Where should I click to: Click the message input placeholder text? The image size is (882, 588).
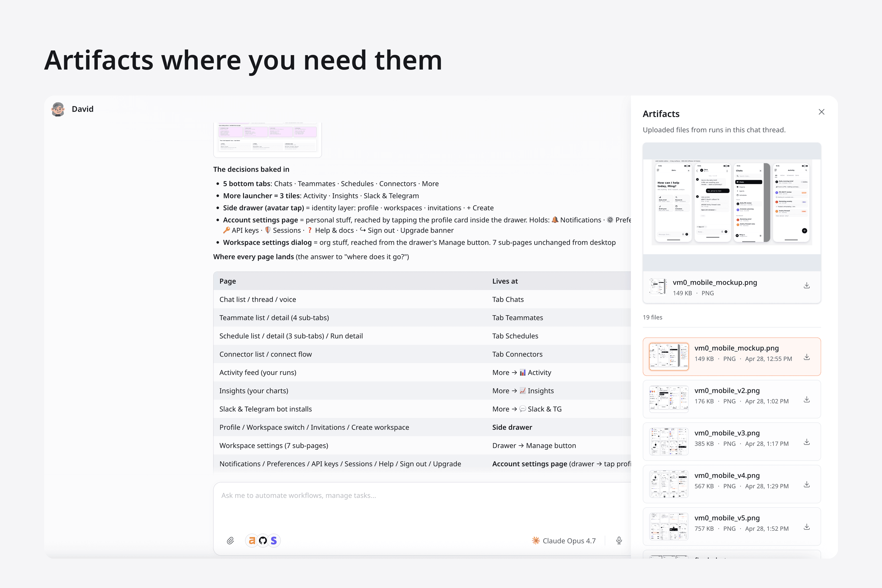click(298, 495)
